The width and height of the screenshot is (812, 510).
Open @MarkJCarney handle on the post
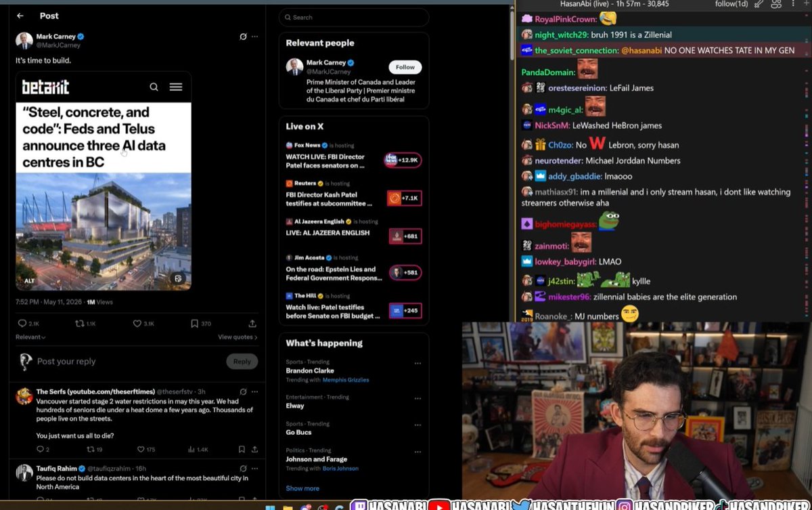point(58,45)
